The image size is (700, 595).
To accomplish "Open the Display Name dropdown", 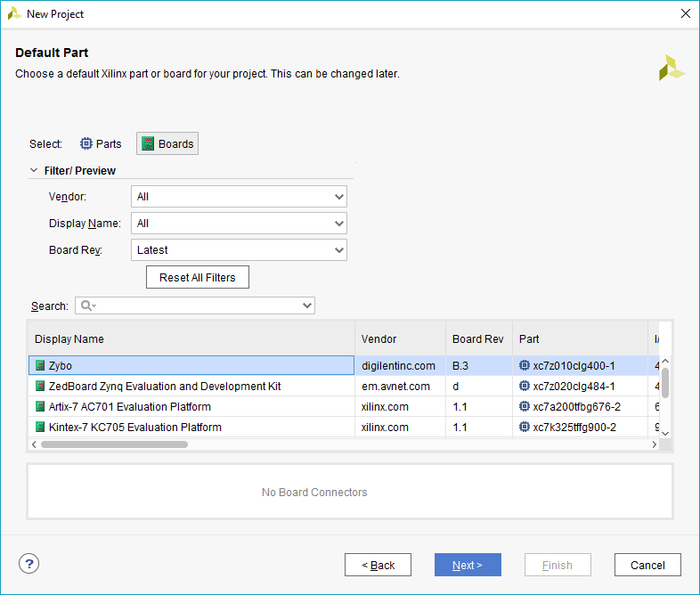I will pyautogui.click(x=239, y=224).
